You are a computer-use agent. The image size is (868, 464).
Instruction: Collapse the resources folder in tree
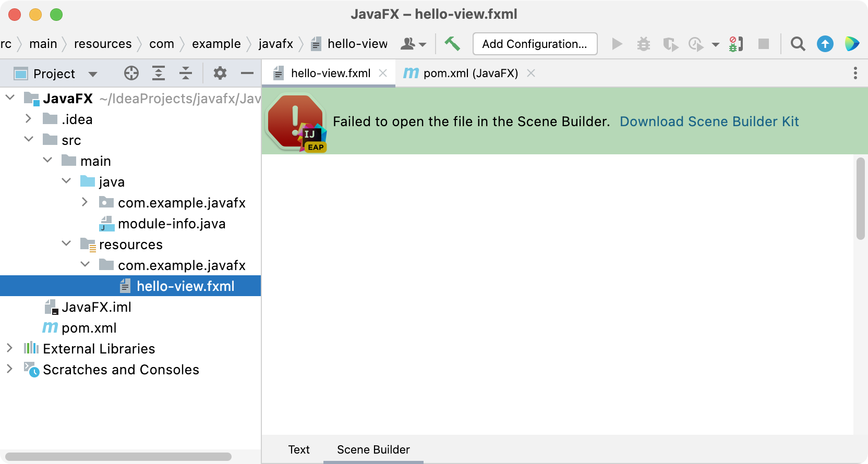(x=66, y=243)
